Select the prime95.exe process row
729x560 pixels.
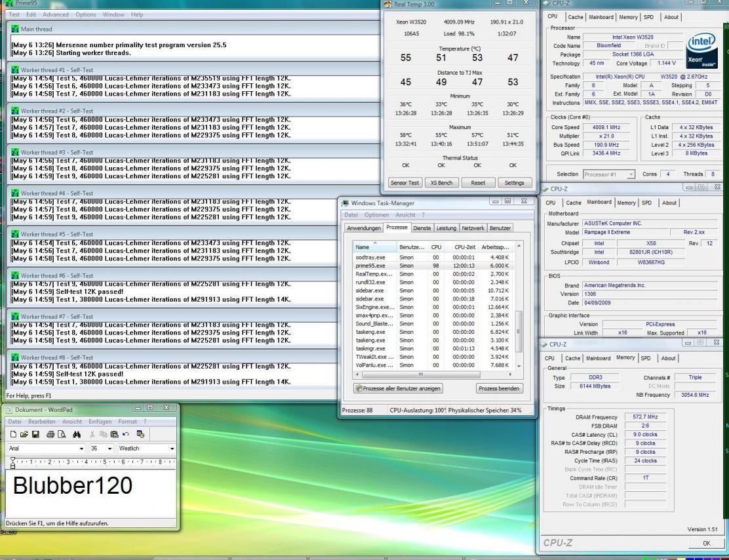[x=433, y=266]
